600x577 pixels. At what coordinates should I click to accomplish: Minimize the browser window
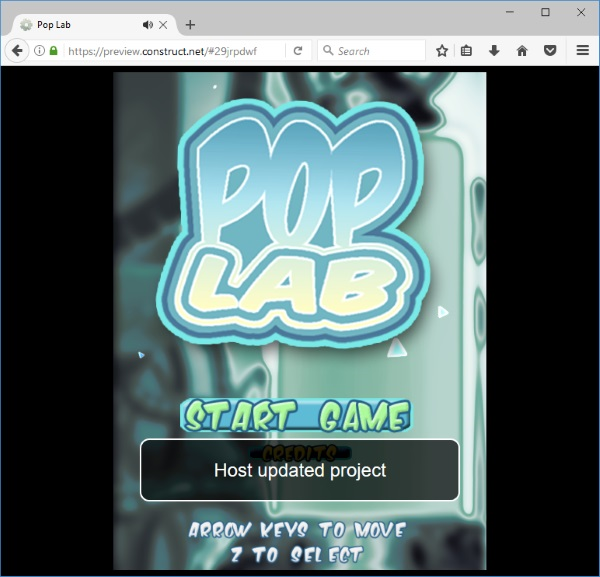510,12
